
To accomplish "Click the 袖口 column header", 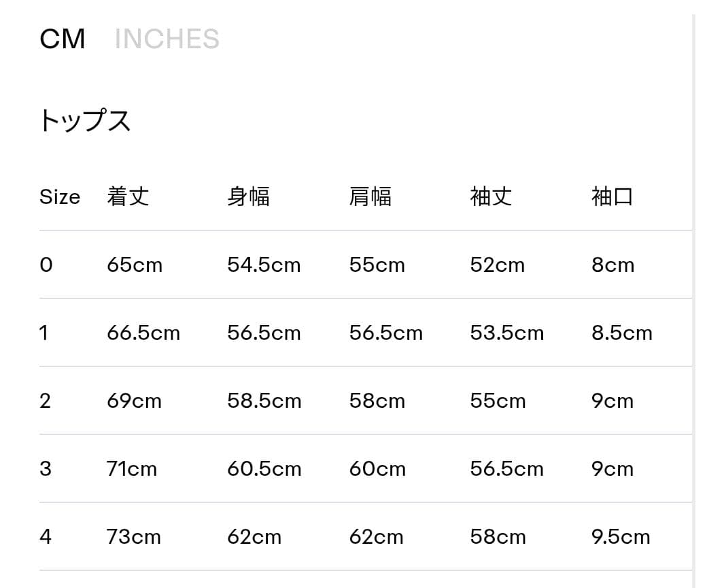I will click(x=612, y=197).
